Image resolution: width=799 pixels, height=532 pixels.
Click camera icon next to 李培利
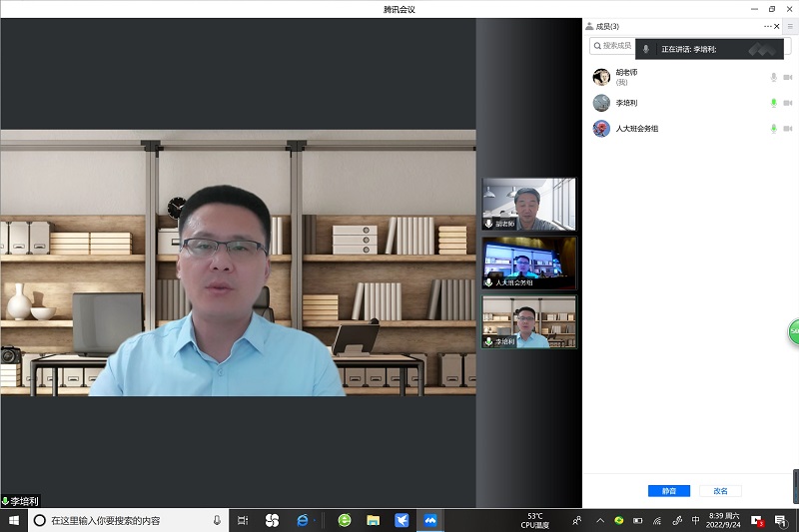pos(787,103)
